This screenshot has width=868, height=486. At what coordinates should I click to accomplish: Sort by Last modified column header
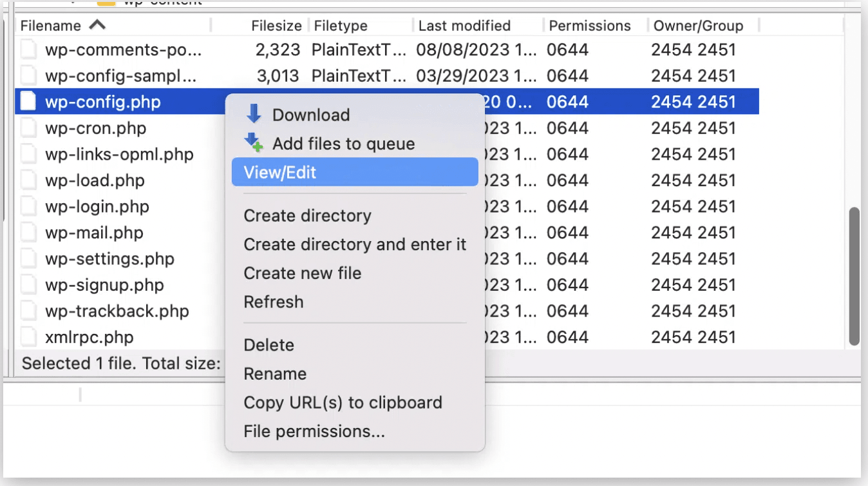click(x=464, y=26)
